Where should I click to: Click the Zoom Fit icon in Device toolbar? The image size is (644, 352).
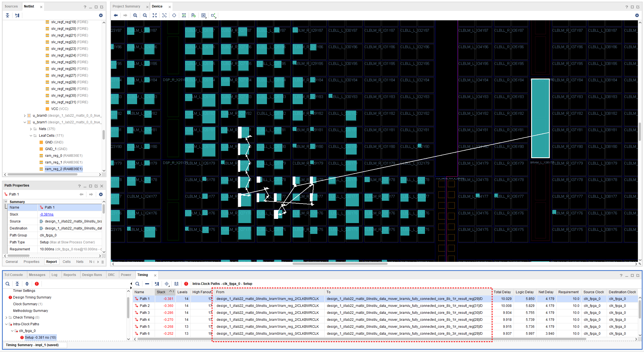point(155,15)
